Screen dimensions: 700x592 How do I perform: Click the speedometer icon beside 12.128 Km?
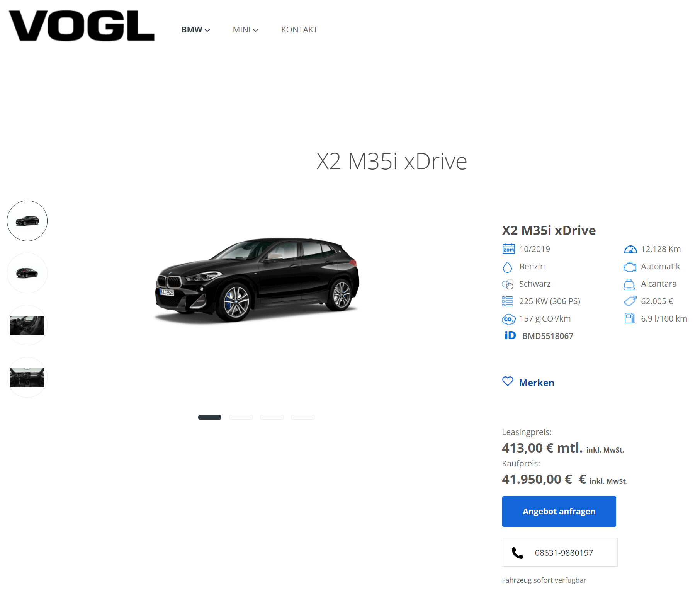point(630,249)
